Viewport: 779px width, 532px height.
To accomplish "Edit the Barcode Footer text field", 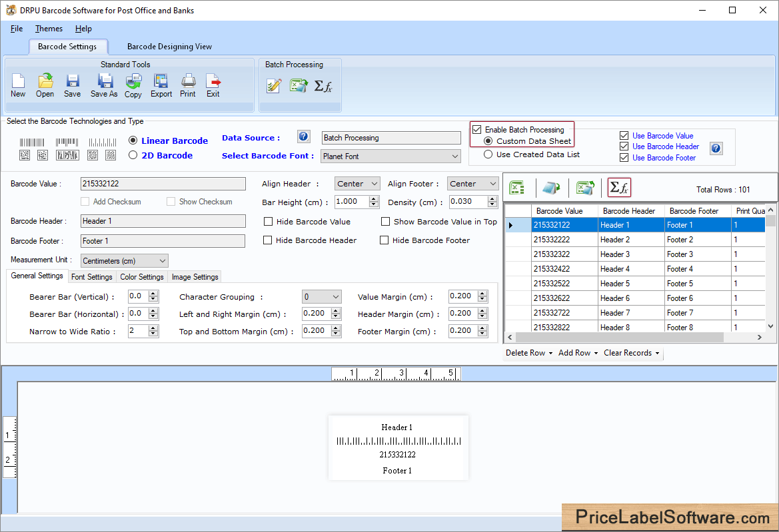I will point(163,240).
